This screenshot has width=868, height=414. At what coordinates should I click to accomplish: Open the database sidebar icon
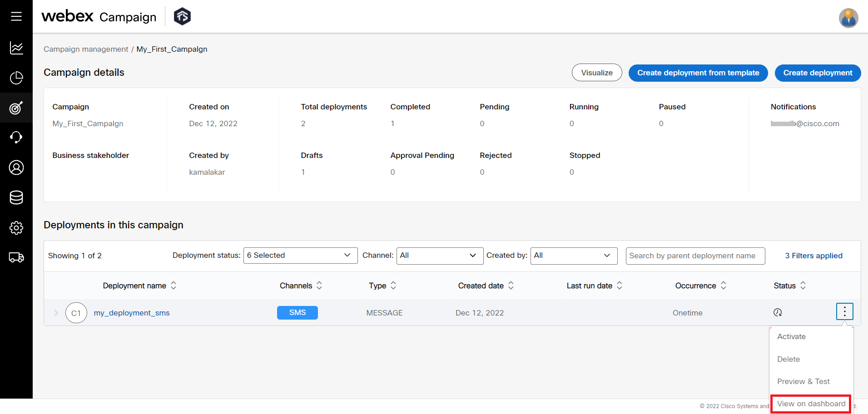click(16, 197)
